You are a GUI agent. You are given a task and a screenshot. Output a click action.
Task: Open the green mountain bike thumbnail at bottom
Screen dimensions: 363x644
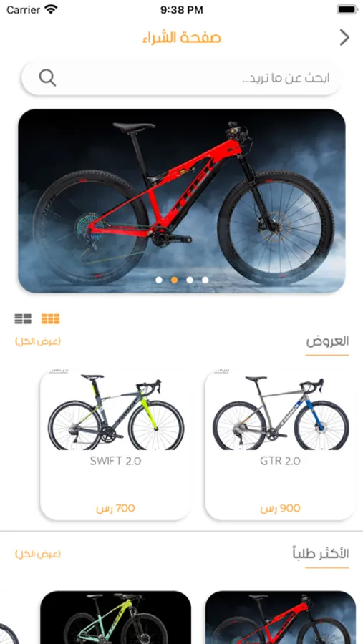[x=115, y=618]
